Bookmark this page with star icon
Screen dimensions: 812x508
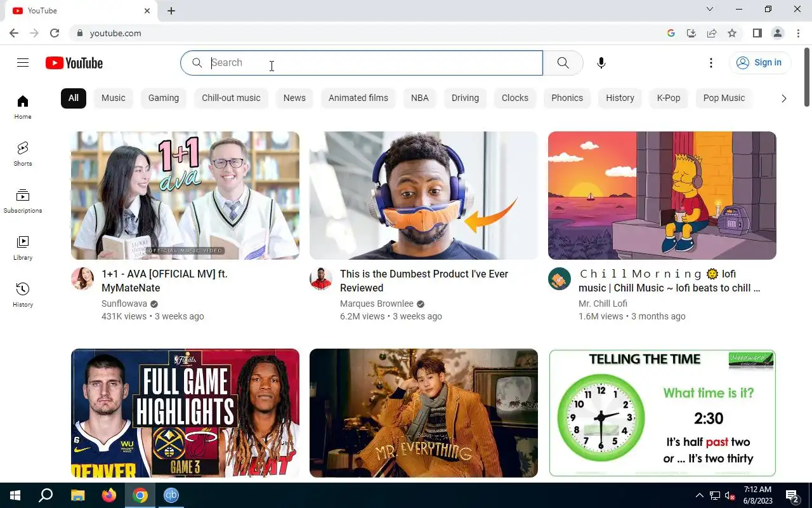coord(732,33)
